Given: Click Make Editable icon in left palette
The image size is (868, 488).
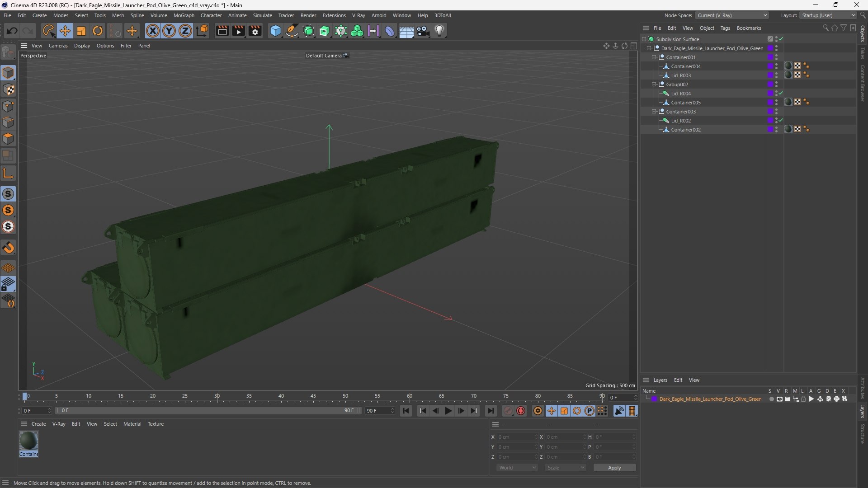Looking at the screenshot, I should 8,52.
